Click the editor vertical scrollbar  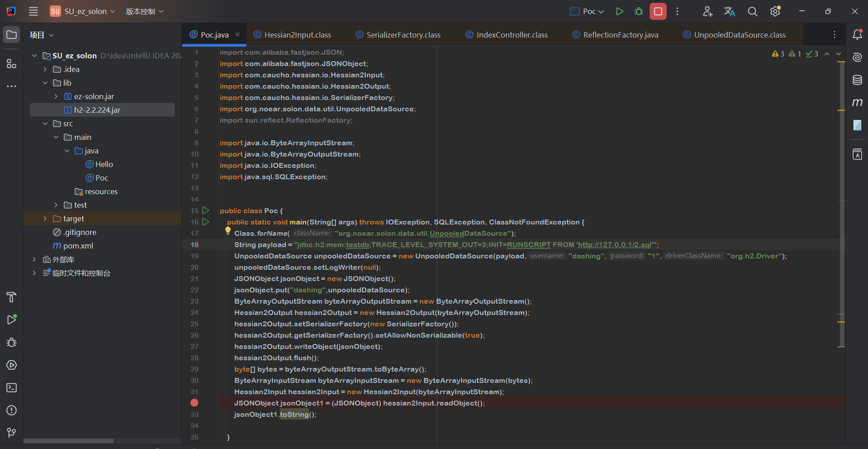click(x=841, y=205)
